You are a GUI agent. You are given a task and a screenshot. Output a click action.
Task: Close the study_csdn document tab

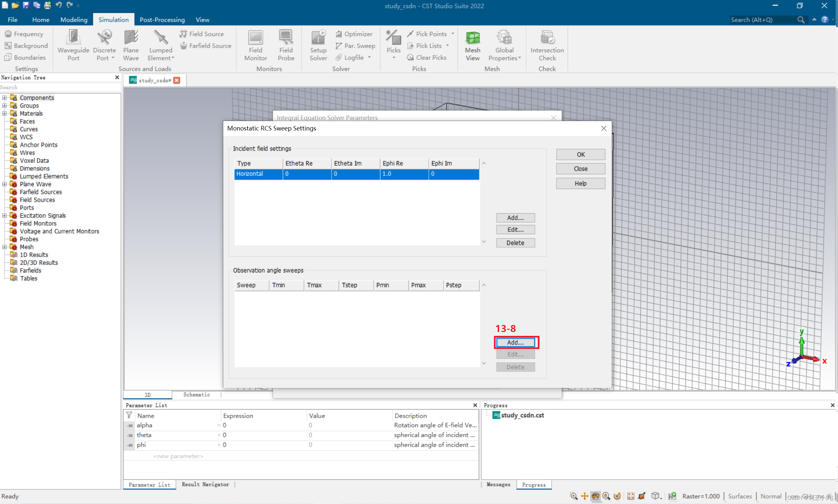tap(177, 80)
